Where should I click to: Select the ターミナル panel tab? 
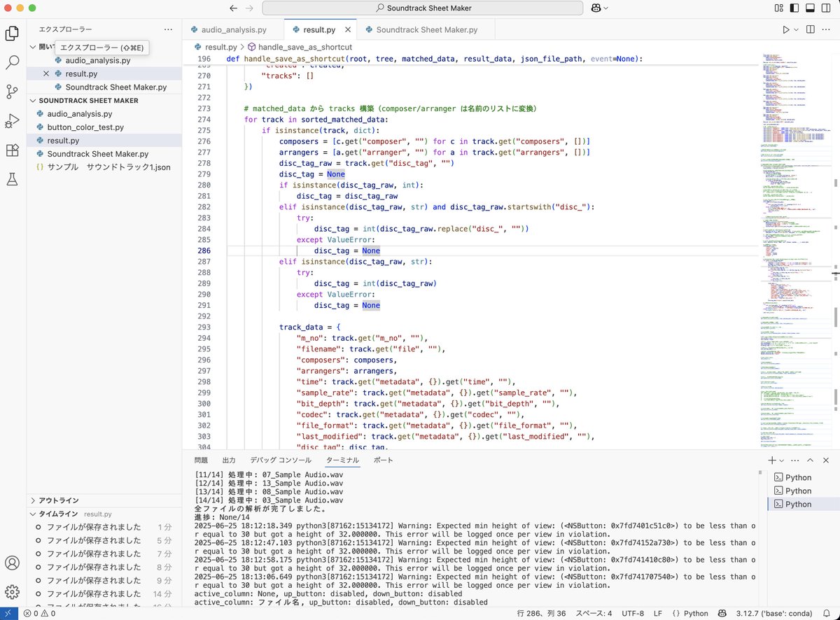[342, 460]
